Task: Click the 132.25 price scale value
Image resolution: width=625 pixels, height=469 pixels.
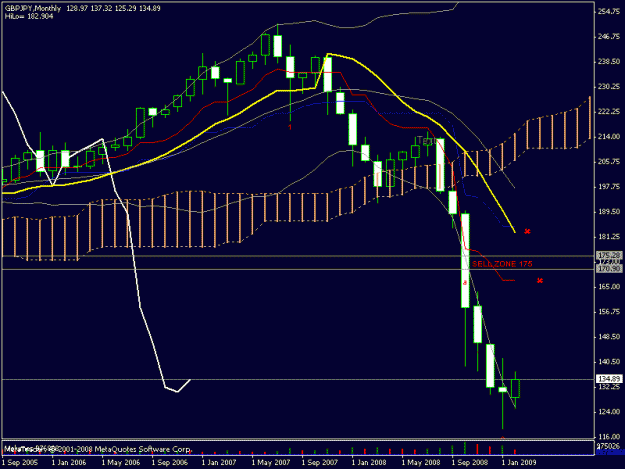Action: point(609,387)
